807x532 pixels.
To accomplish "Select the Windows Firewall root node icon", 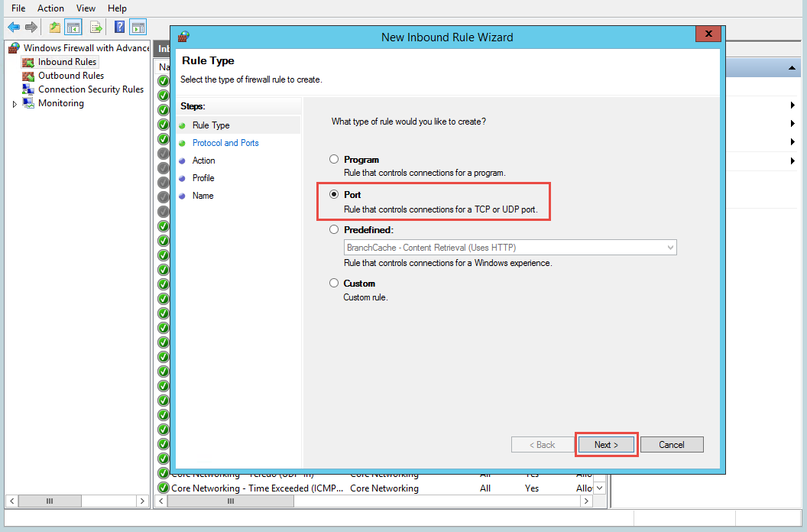I will (x=14, y=48).
